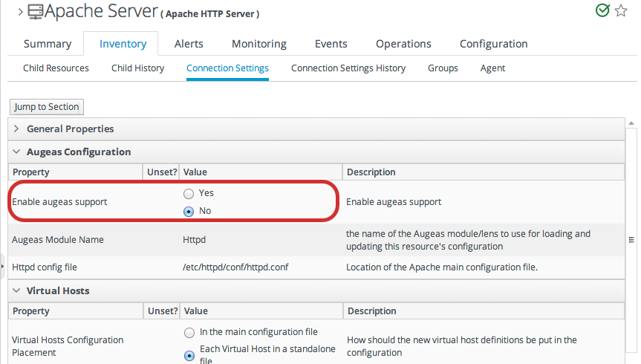Open the Connection Settings History subtab
Screen dimensions: 641x364
pos(348,68)
